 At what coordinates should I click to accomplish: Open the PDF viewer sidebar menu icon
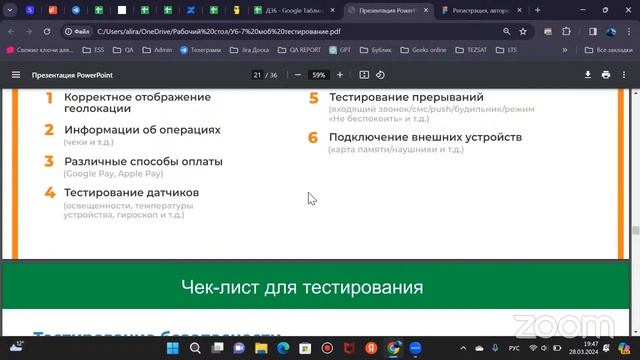[x=16, y=75]
